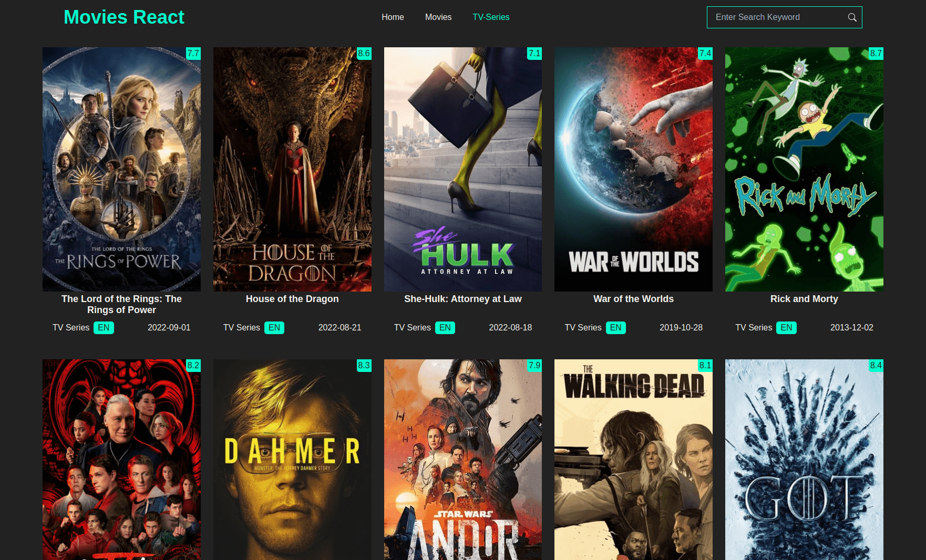Click the Rick and Morty title

click(804, 299)
